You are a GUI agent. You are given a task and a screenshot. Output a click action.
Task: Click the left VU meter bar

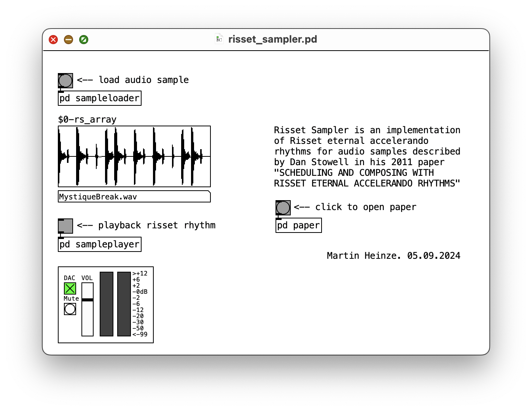click(x=107, y=304)
